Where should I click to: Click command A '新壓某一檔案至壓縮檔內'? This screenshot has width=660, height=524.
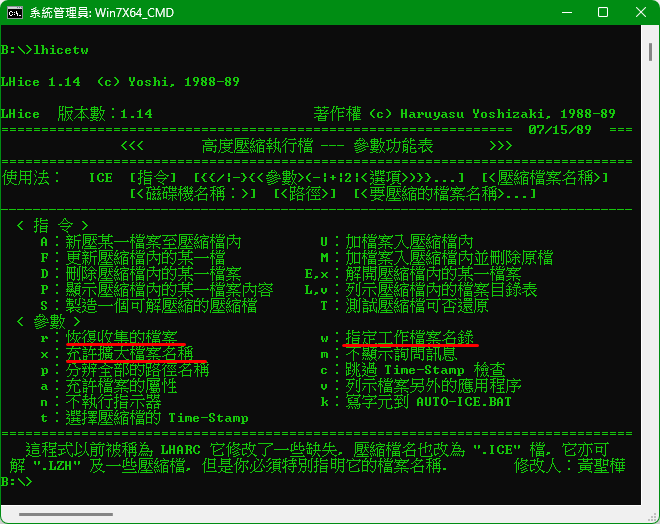(153, 242)
